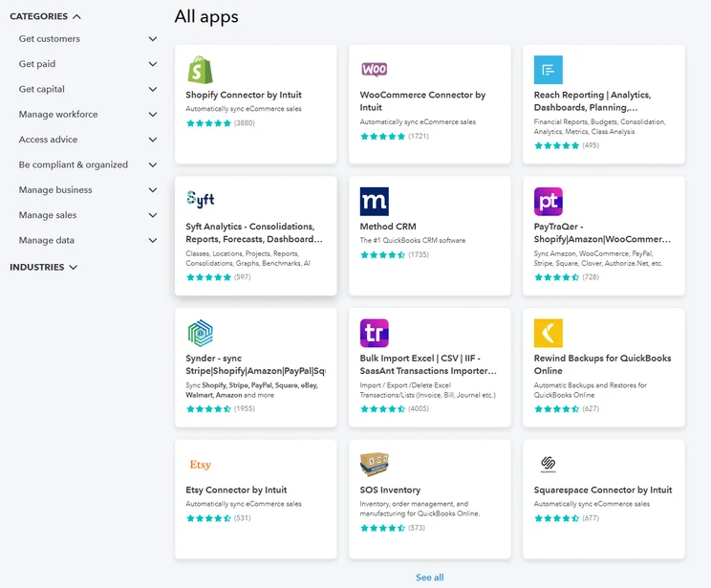The height and width of the screenshot is (588, 711).
Task: Expand Manage data chevron
Action: point(153,241)
